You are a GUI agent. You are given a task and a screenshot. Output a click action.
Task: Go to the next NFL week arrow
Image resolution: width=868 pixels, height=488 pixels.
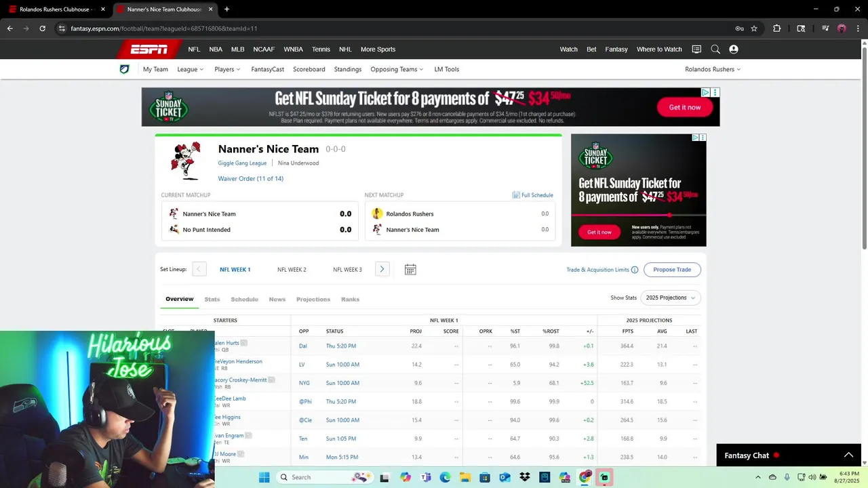[382, 269]
